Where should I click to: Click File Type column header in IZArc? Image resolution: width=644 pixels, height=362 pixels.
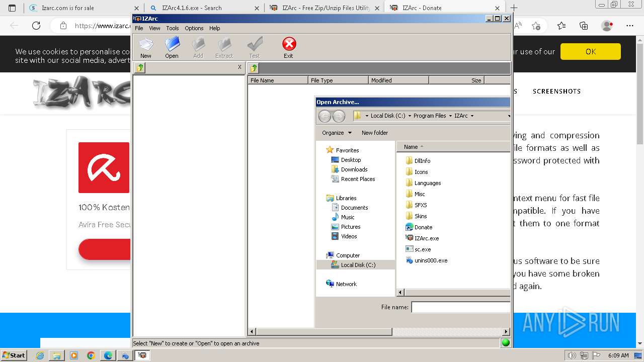coord(338,80)
